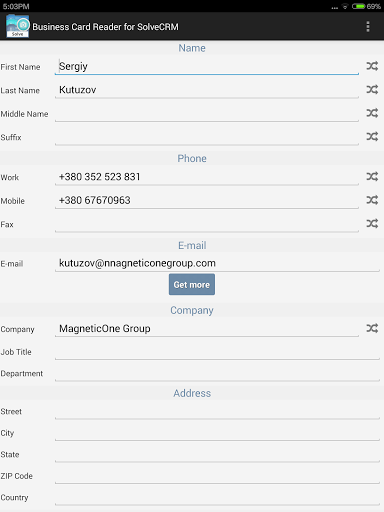Viewport: 384px width, 512px height.
Task: Tap shuffle icon beside First Name field
Action: [372, 66]
